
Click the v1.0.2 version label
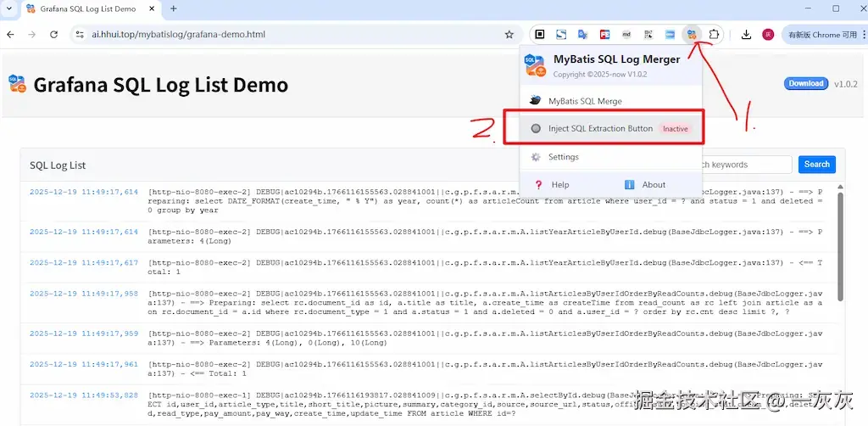[x=845, y=84]
